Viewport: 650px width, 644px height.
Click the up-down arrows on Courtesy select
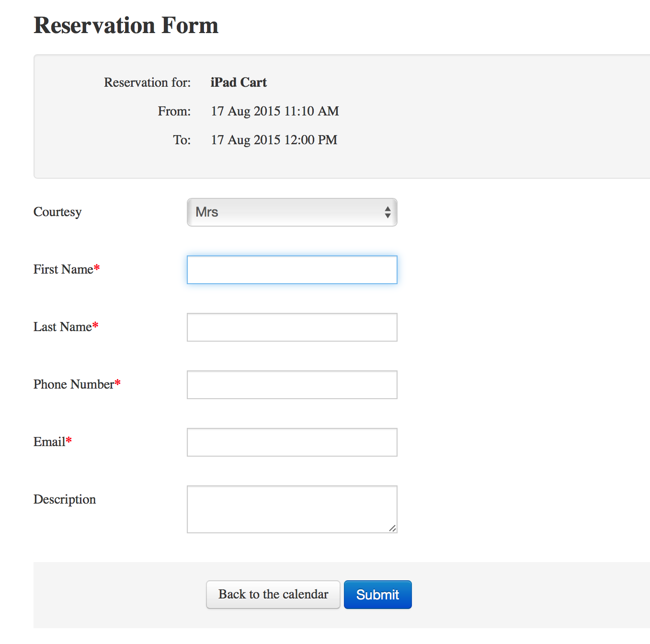click(388, 212)
